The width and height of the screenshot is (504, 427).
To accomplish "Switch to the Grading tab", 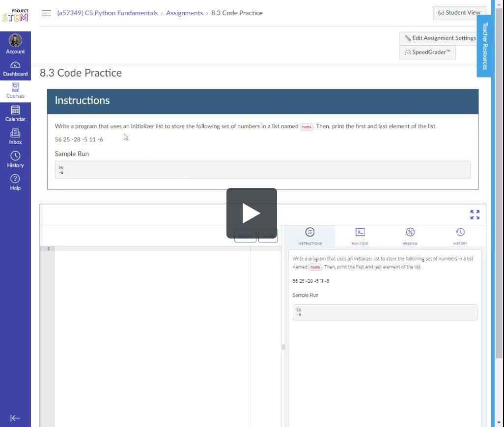I will (x=410, y=236).
